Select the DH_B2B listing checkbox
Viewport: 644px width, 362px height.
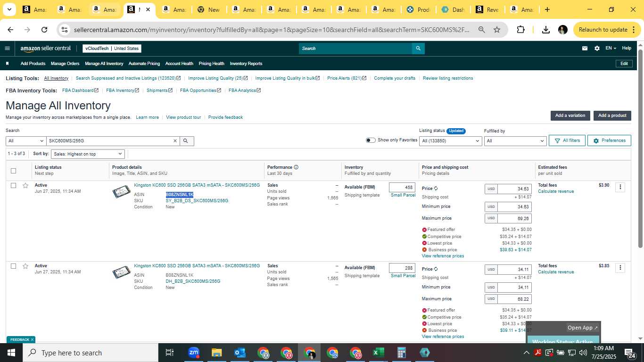click(13, 266)
